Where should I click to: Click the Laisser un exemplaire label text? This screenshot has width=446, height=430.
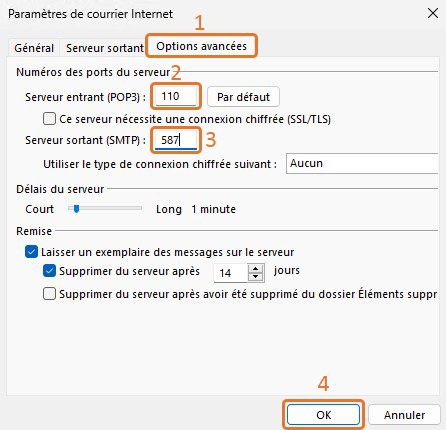coord(167,252)
